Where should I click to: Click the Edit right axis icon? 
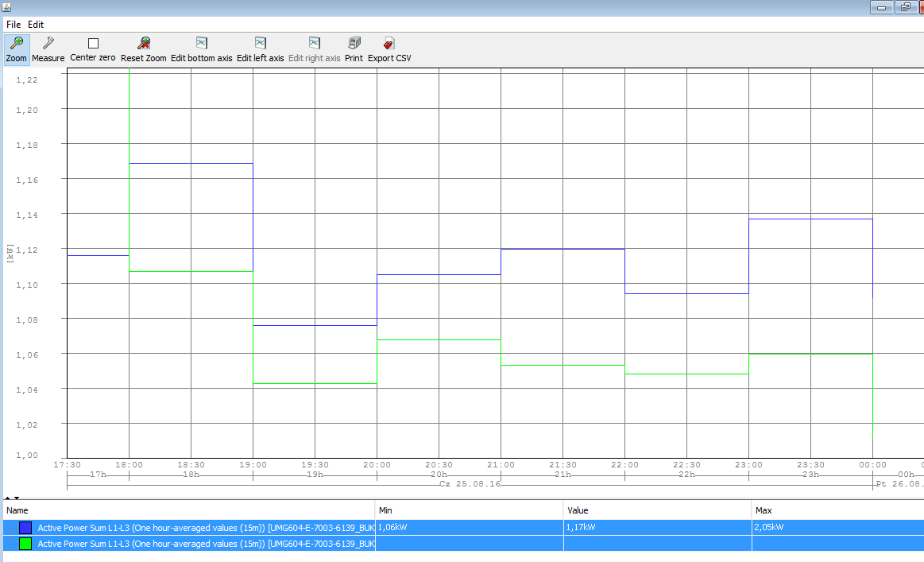pyautogui.click(x=314, y=43)
